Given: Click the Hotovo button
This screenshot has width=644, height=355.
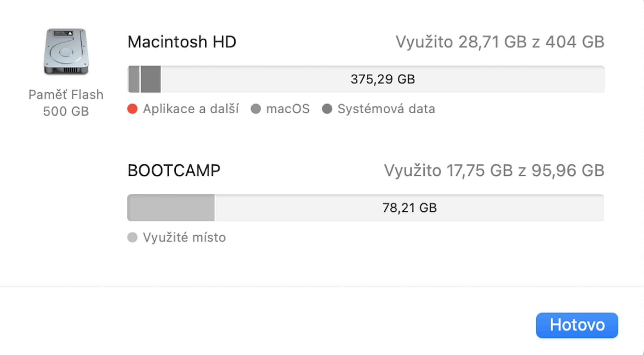Looking at the screenshot, I should click(577, 325).
